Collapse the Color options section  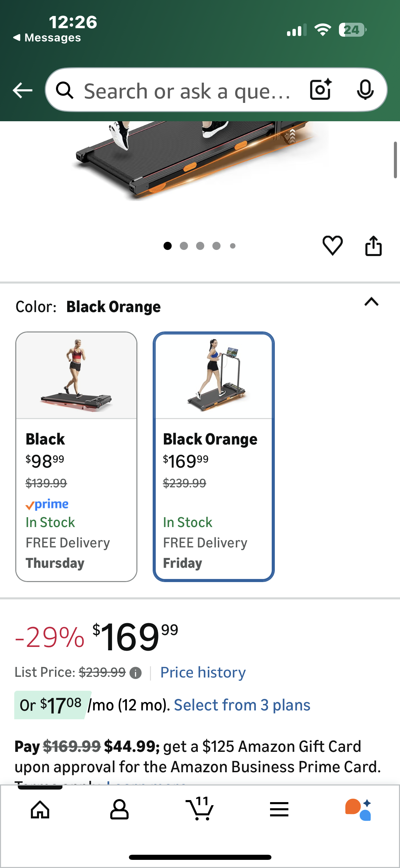[x=372, y=302]
